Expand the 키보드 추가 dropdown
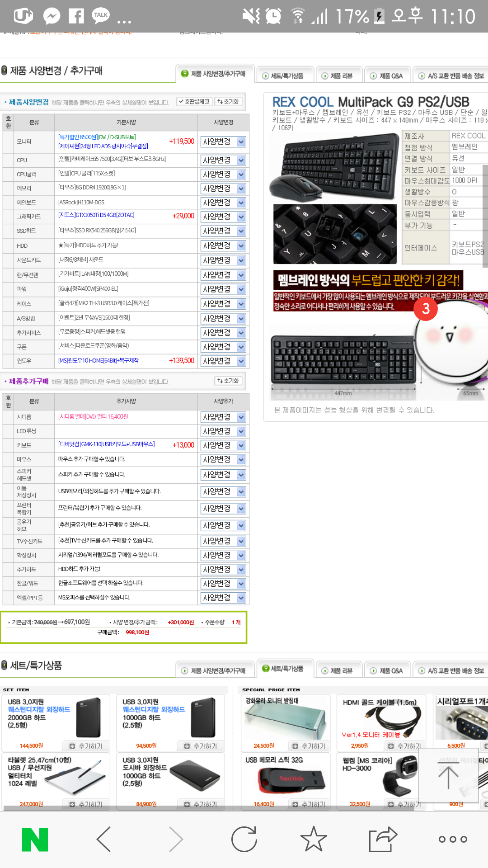 [223, 445]
